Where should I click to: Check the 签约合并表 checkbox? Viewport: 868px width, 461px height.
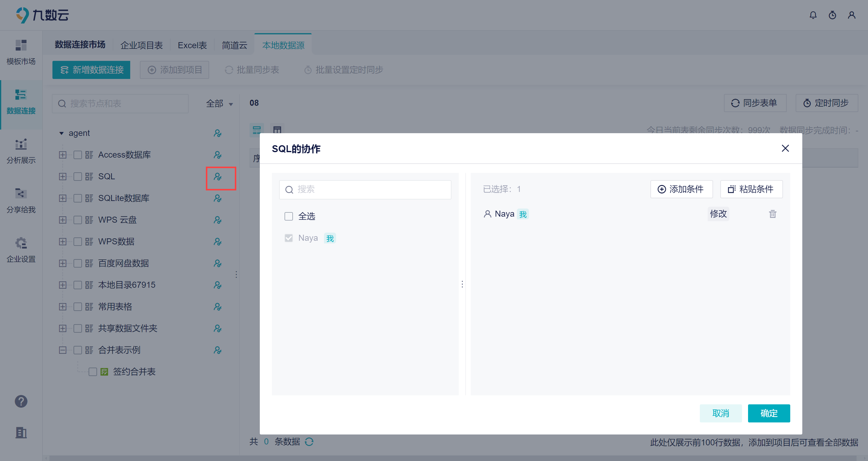coord(93,372)
